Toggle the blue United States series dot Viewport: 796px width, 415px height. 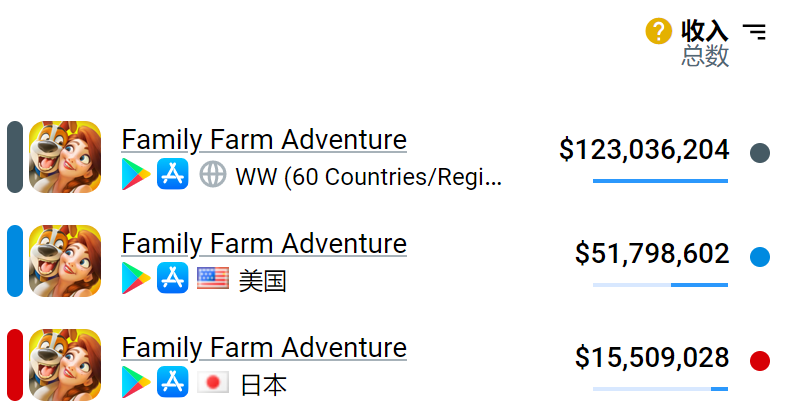click(760, 257)
